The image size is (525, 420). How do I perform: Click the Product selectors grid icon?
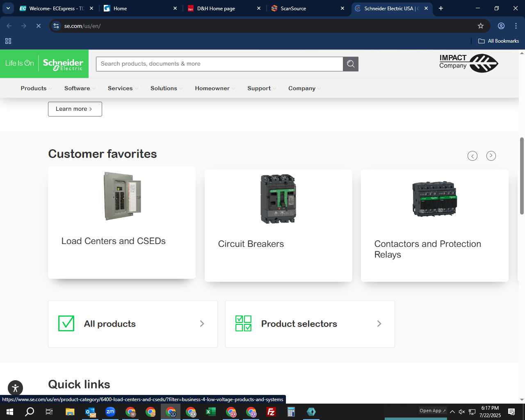coord(244,324)
